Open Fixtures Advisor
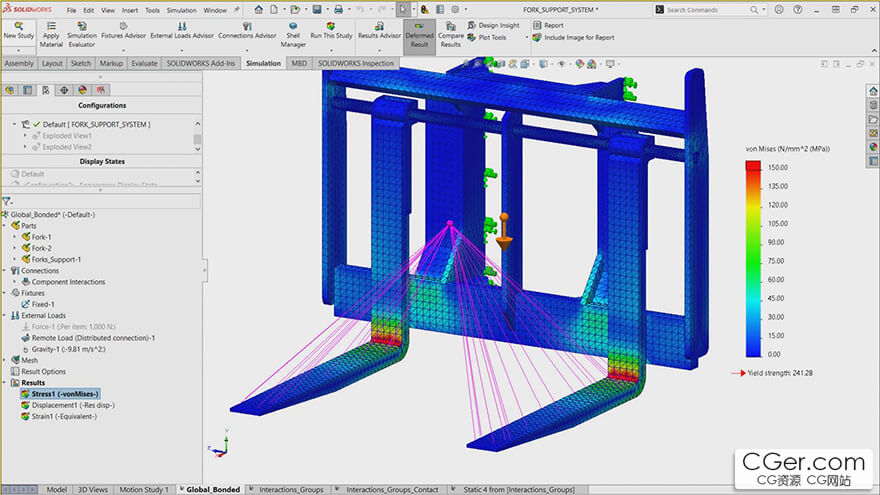This screenshot has height=495, width=880. (123, 31)
